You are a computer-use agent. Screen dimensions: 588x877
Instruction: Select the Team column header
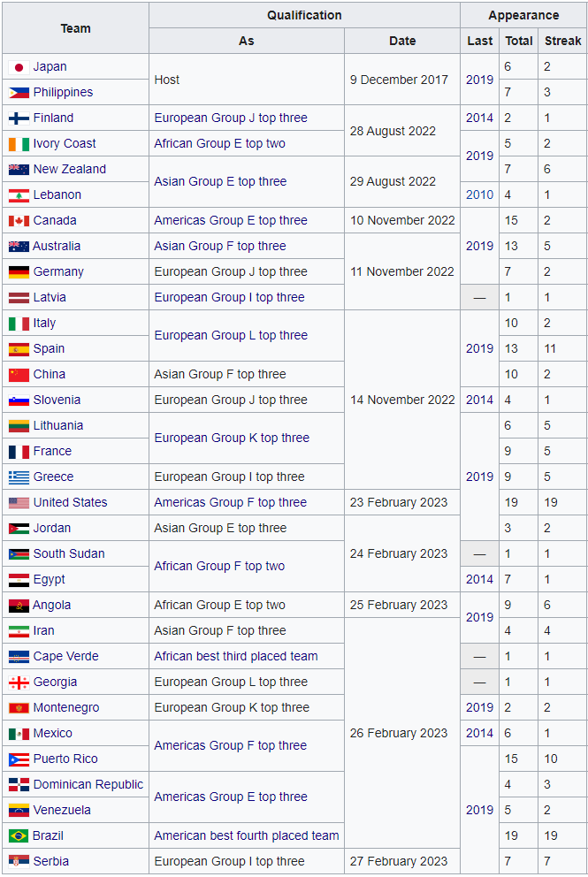click(75, 28)
